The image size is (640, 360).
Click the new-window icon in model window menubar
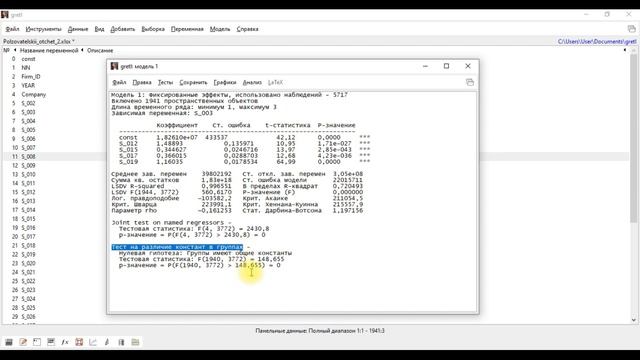tap(470, 82)
